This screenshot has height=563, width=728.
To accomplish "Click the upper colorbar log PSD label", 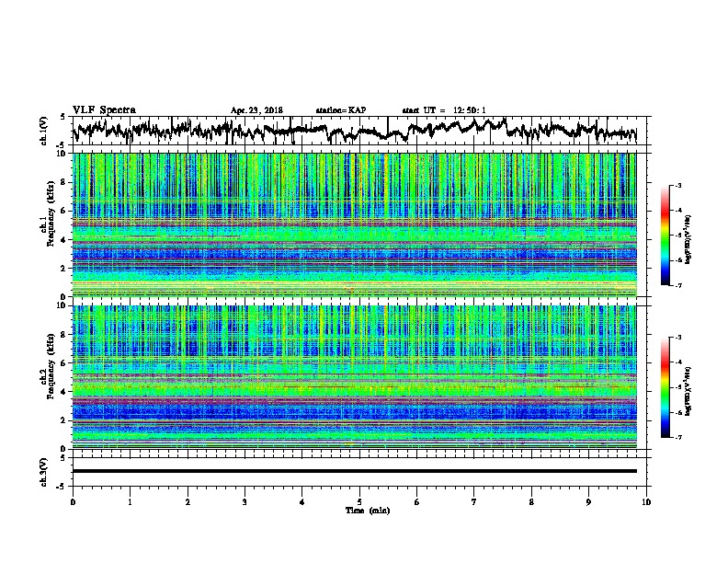I will [x=688, y=239].
